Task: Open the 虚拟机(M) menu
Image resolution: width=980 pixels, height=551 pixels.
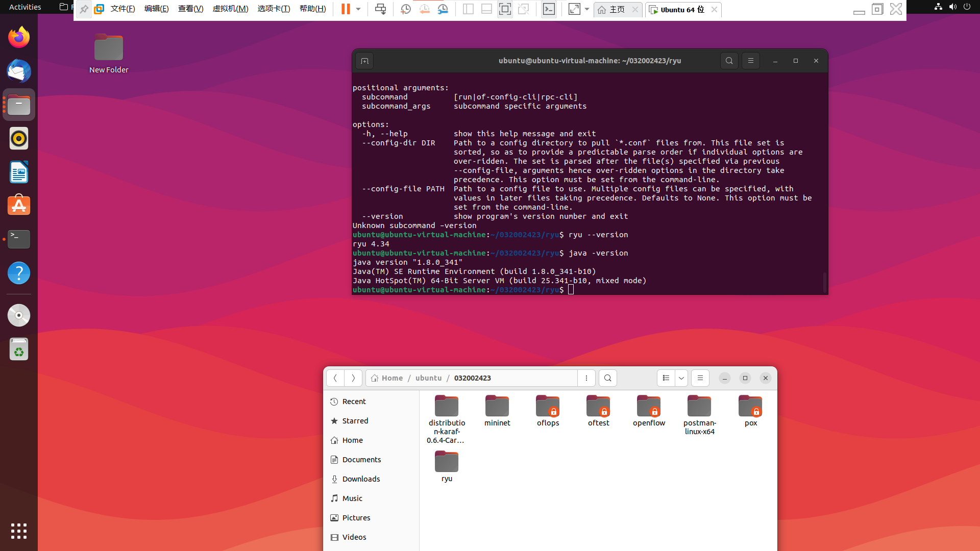Action: coord(230,9)
